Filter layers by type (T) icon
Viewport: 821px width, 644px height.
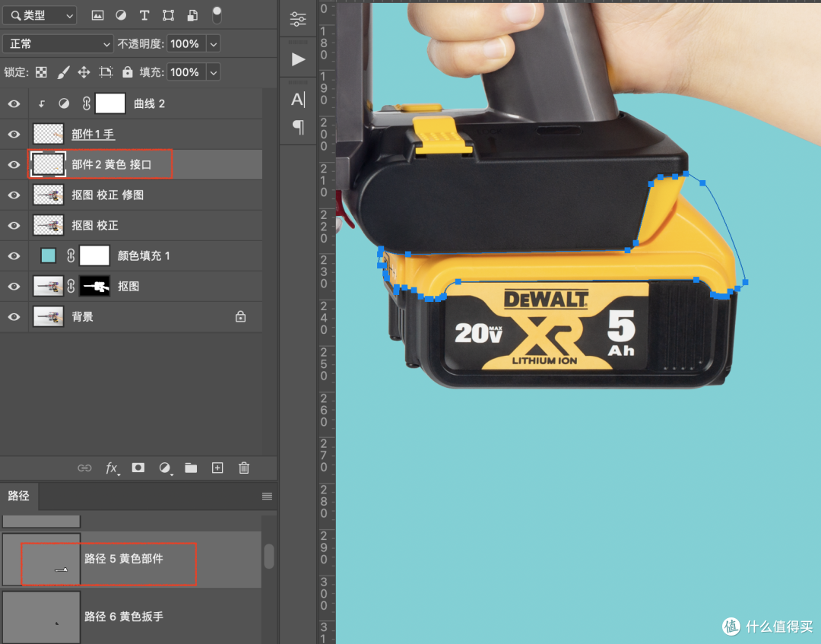(x=144, y=16)
